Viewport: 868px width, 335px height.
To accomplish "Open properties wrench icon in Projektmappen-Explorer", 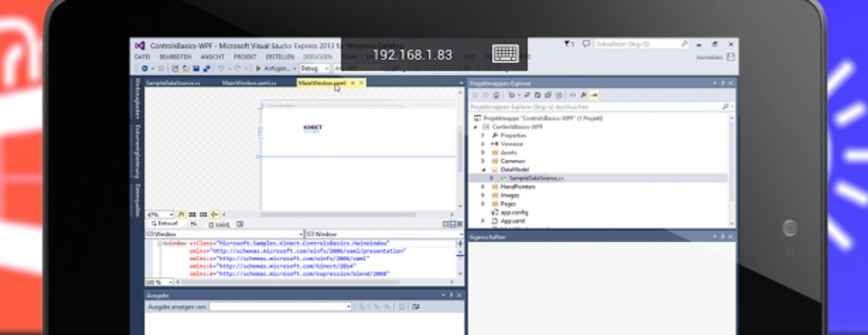I will tap(583, 95).
